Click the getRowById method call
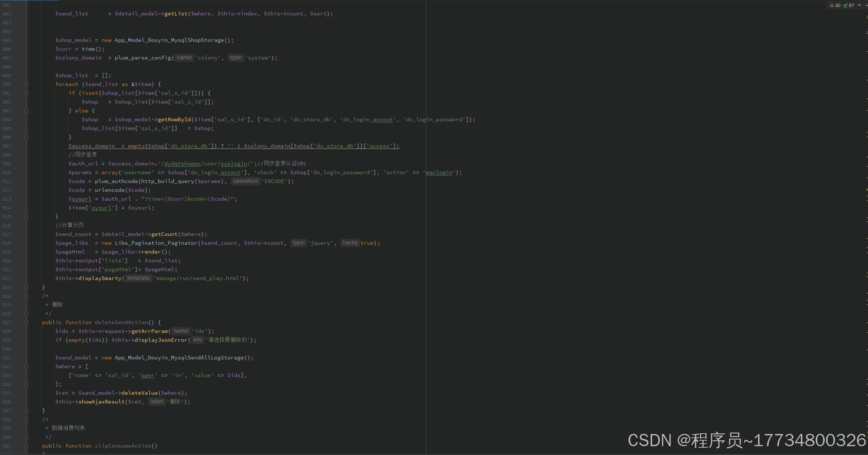 click(x=174, y=119)
